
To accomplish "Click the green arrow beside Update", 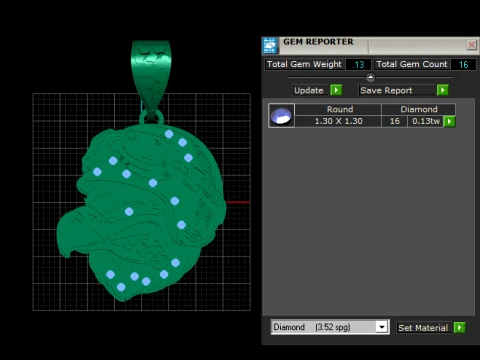I will coord(336,90).
